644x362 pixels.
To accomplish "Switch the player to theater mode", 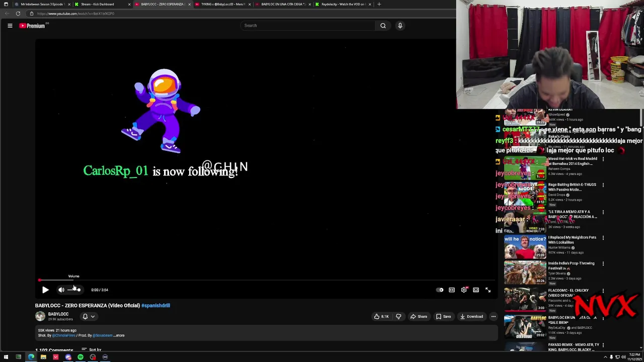I will pos(476,290).
